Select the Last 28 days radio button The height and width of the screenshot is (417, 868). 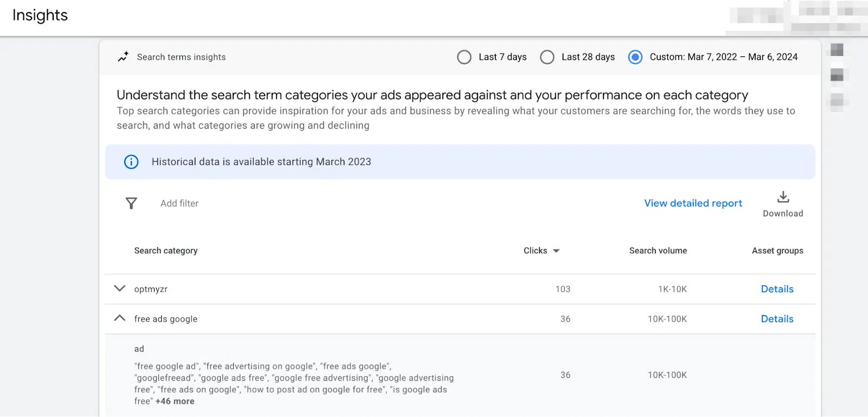click(x=547, y=57)
